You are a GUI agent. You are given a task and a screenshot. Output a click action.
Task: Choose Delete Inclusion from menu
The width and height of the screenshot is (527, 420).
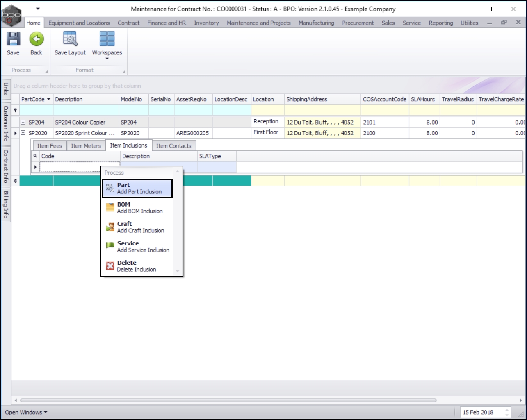[x=137, y=266]
